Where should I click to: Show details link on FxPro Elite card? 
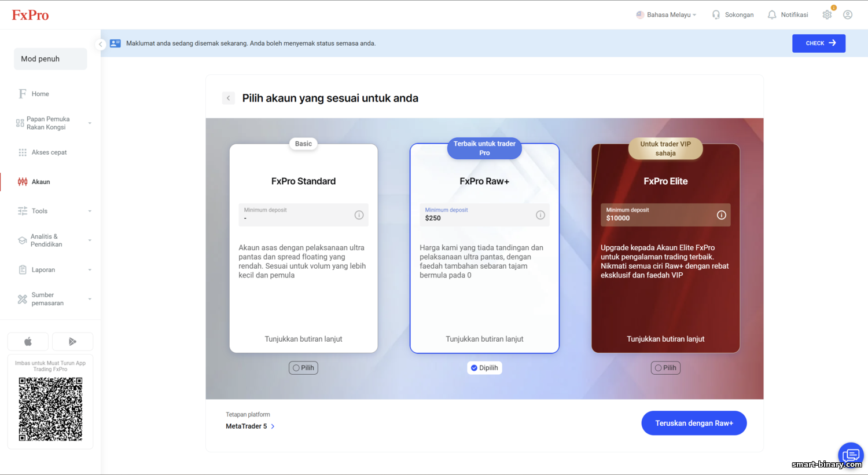(x=665, y=339)
